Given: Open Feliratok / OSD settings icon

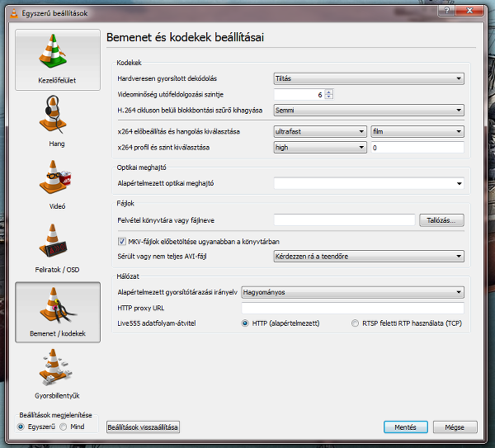Looking at the screenshot, I should pos(53,241).
